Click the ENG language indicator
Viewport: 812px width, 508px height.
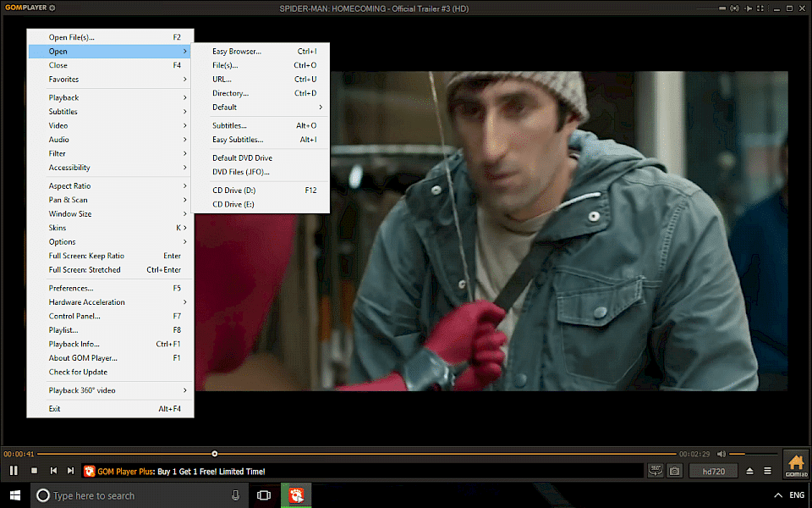pyautogui.click(x=797, y=495)
